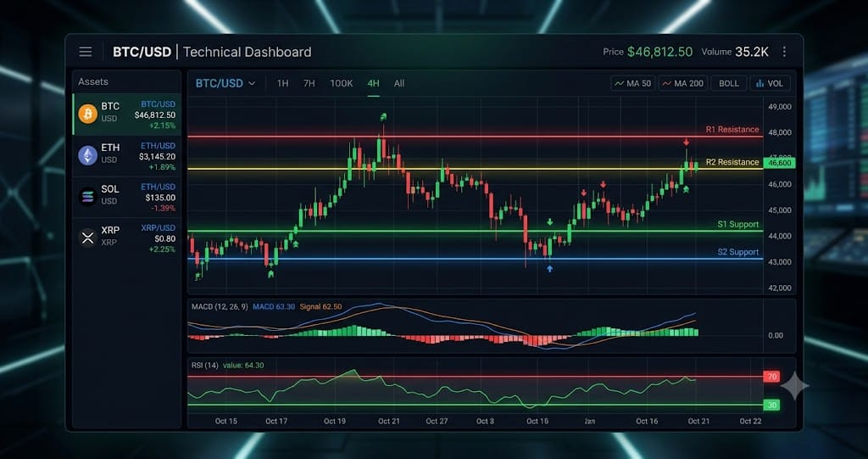
Task: Click the Ethereum coin icon
Action: (87, 155)
